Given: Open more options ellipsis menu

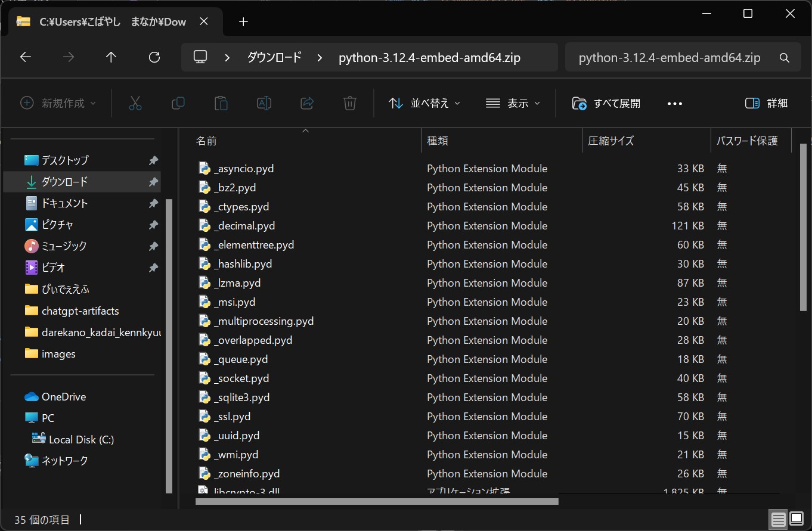Looking at the screenshot, I should pyautogui.click(x=674, y=104).
